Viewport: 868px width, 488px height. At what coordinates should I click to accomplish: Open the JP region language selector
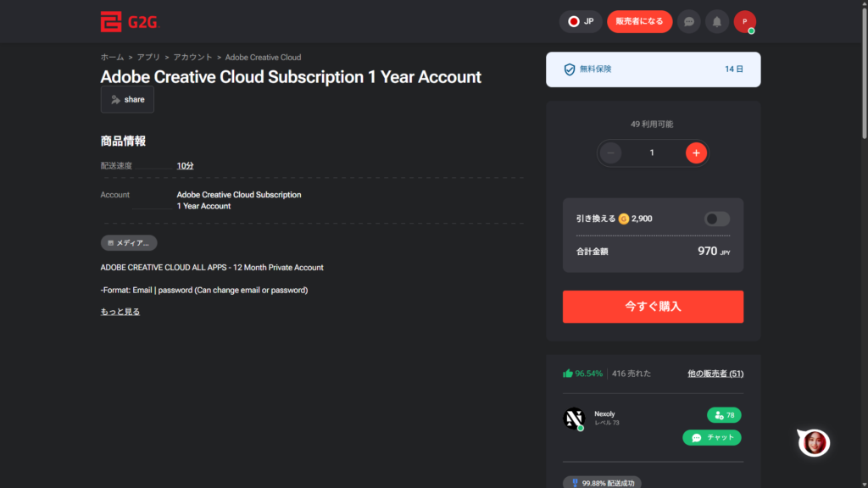pyautogui.click(x=581, y=21)
